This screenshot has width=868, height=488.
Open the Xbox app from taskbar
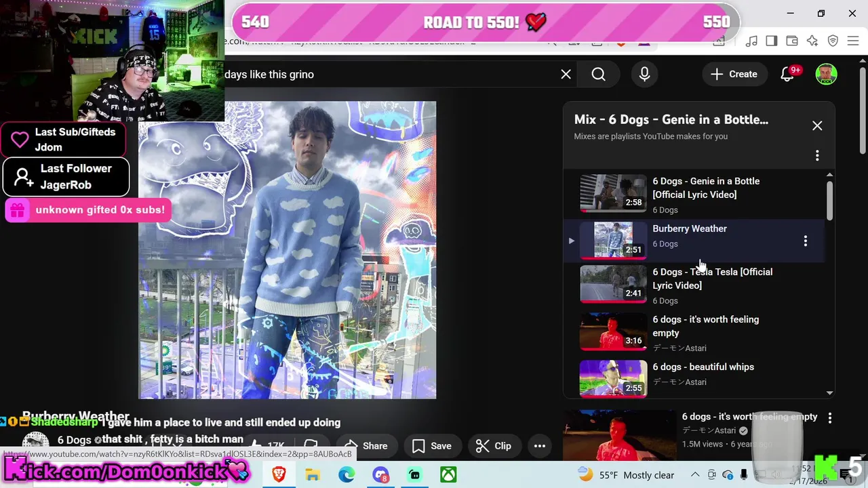448,474
